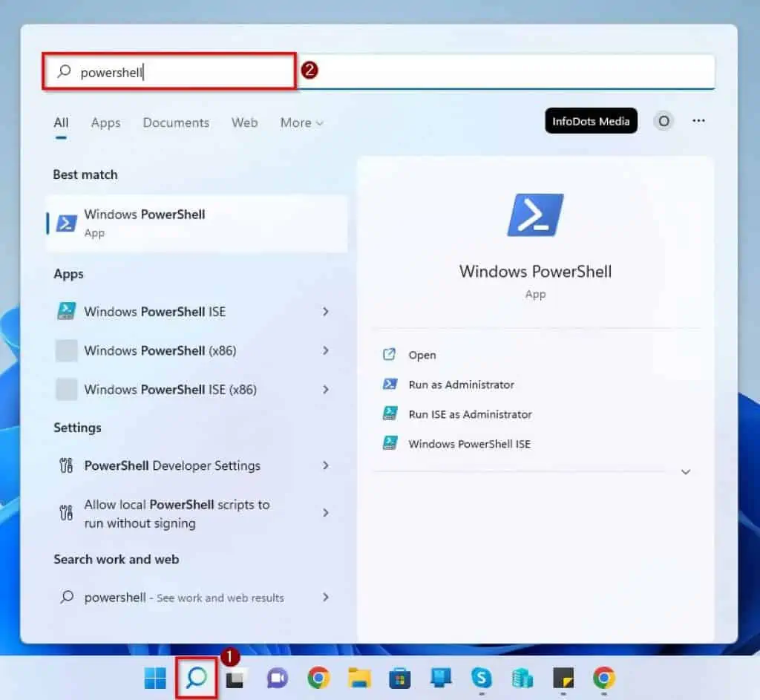Switch to the Apps tab
Screen dimensions: 760x700
pyautogui.click(x=105, y=123)
